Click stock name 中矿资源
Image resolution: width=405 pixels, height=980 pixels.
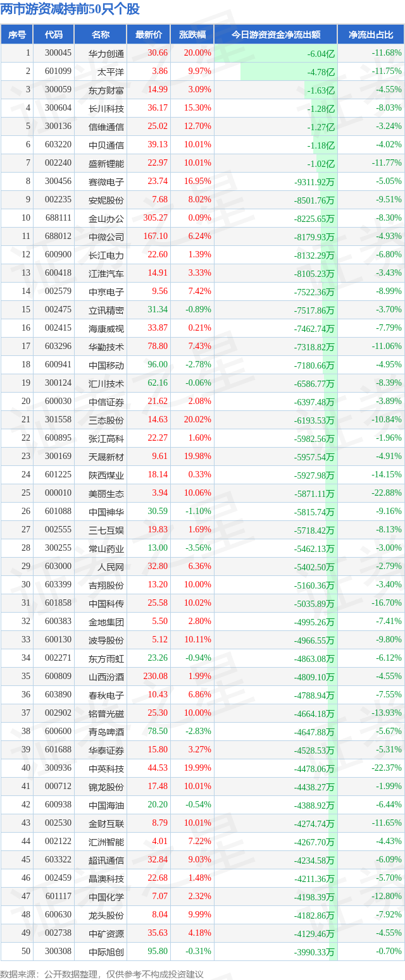[x=107, y=933]
